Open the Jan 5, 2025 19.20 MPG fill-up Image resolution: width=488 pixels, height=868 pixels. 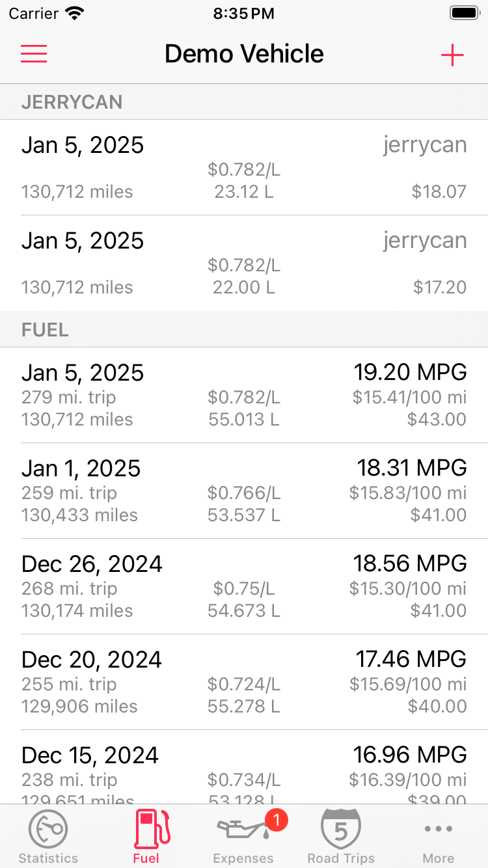coord(244,395)
